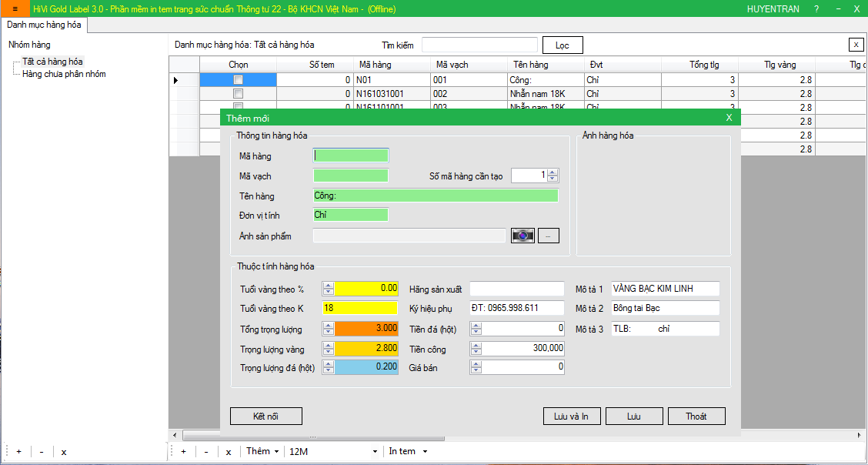Close the product list panel with X

tap(856, 45)
